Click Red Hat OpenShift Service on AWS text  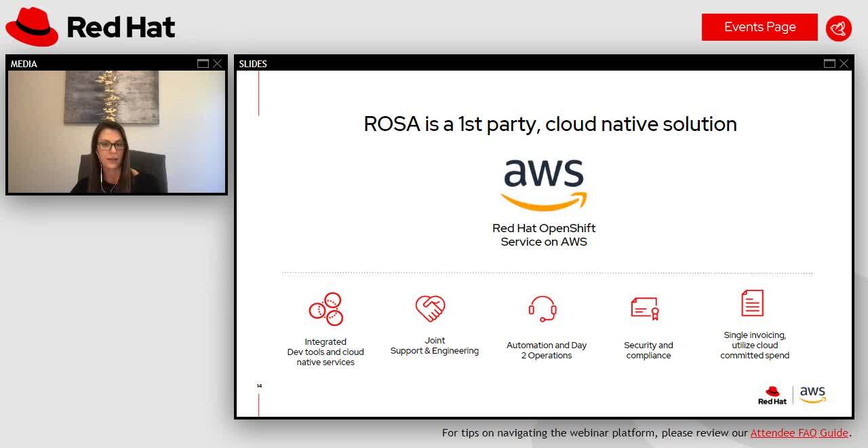(x=544, y=235)
